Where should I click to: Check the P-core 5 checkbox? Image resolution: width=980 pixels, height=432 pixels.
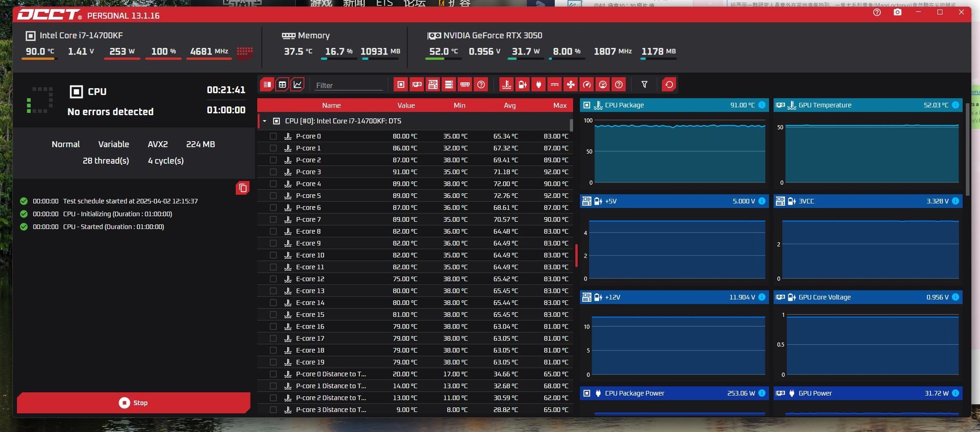[273, 196]
